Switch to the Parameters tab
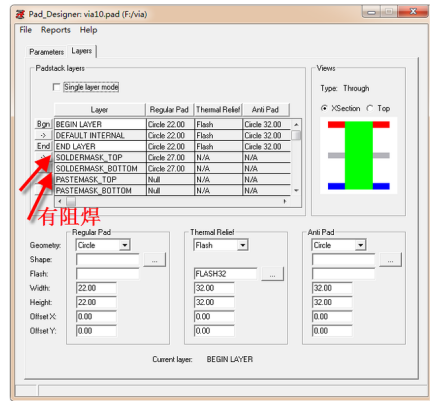The width and height of the screenshot is (437, 404). point(46,52)
